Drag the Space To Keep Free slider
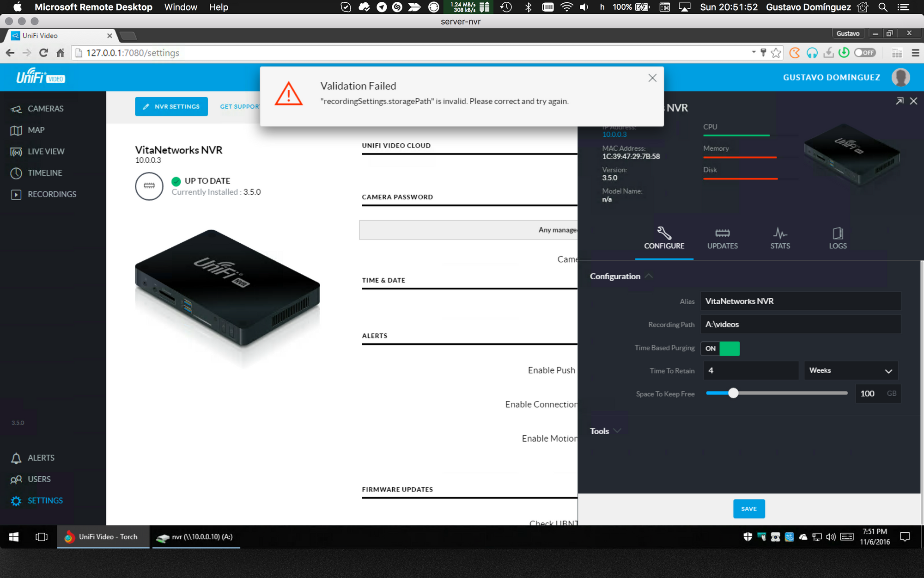The width and height of the screenshot is (924, 578). (732, 394)
